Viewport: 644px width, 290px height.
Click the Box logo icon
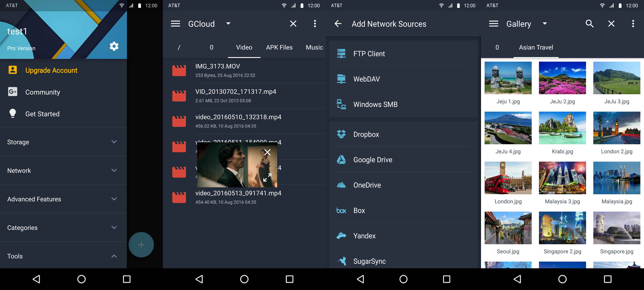341,211
